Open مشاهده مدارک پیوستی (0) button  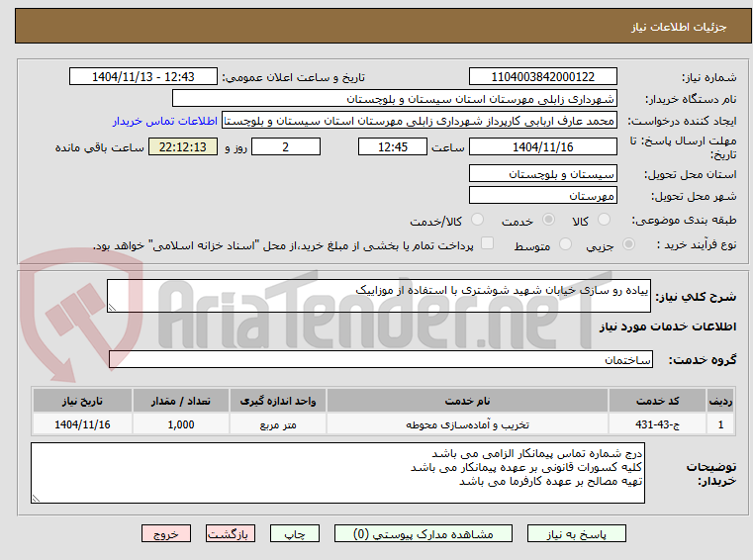424,533
